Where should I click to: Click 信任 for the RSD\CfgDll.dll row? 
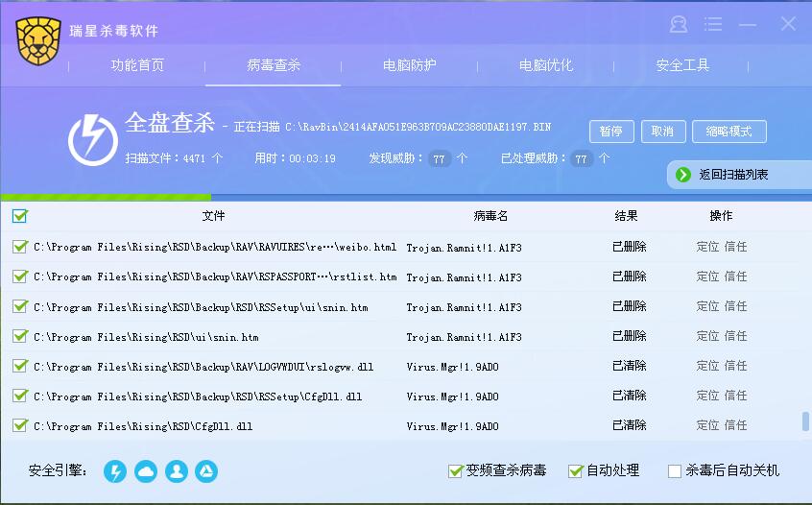[735, 425]
